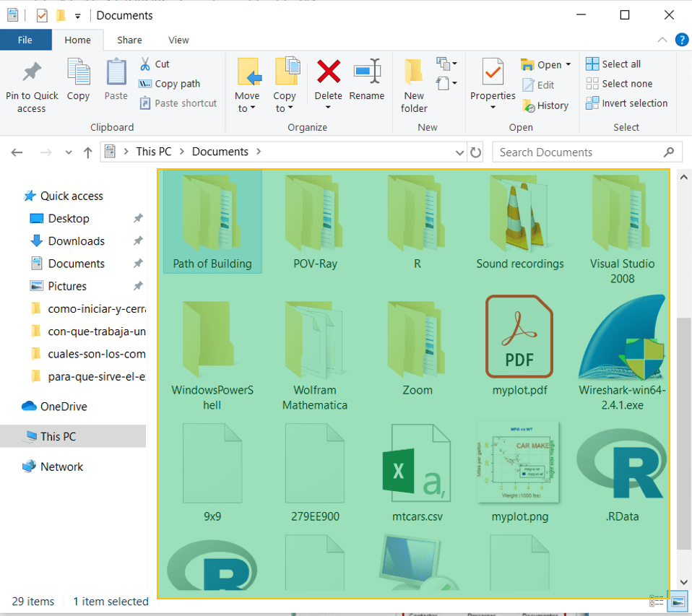Expand the arrow next to Open

(568, 64)
